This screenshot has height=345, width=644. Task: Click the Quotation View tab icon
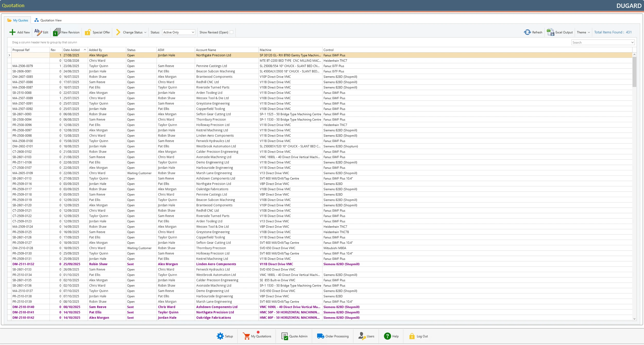[37, 20]
